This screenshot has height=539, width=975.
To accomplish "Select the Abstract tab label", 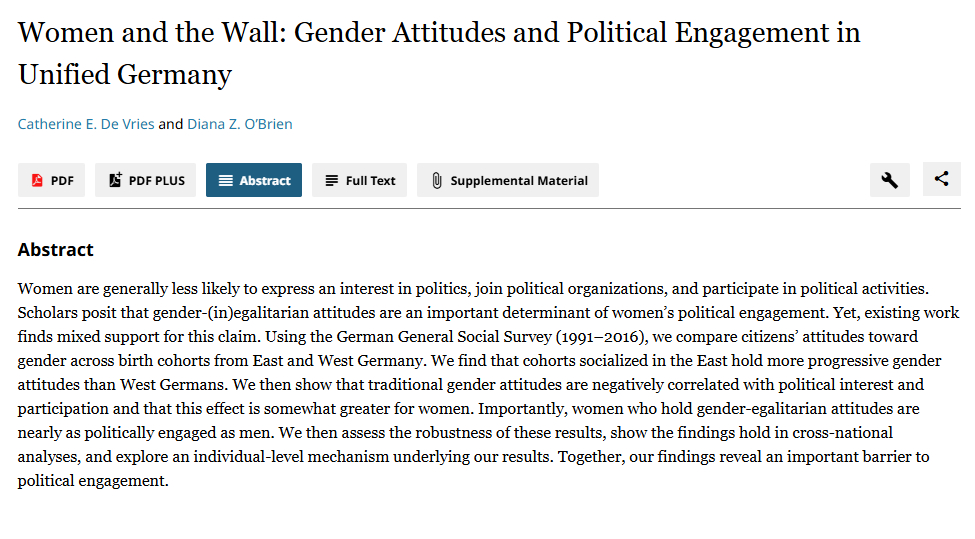I will [x=265, y=181].
